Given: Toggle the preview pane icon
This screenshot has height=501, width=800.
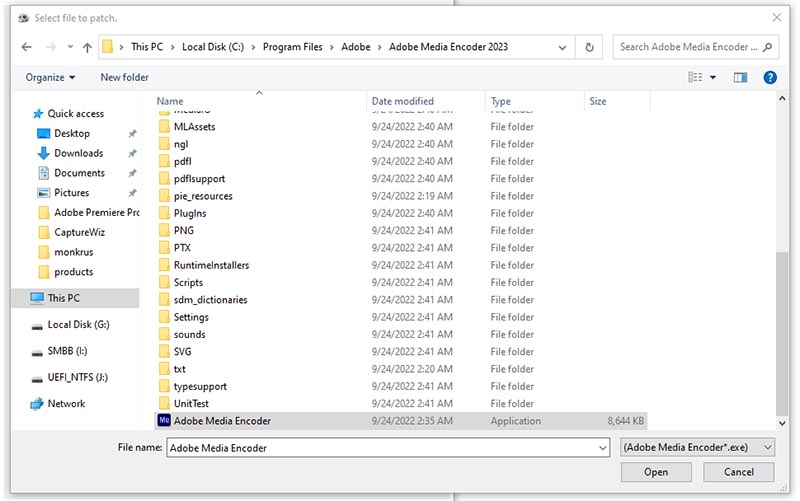Looking at the screenshot, I should 740,78.
